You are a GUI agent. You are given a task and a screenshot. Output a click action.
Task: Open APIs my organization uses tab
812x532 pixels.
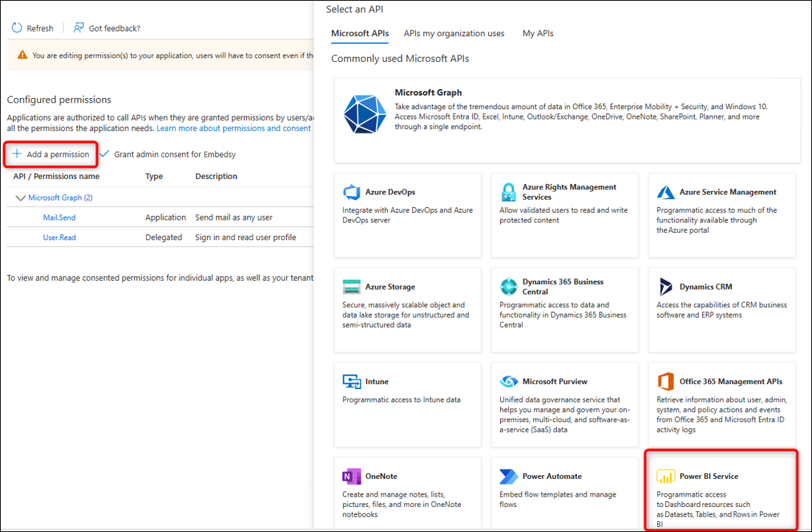coord(454,33)
